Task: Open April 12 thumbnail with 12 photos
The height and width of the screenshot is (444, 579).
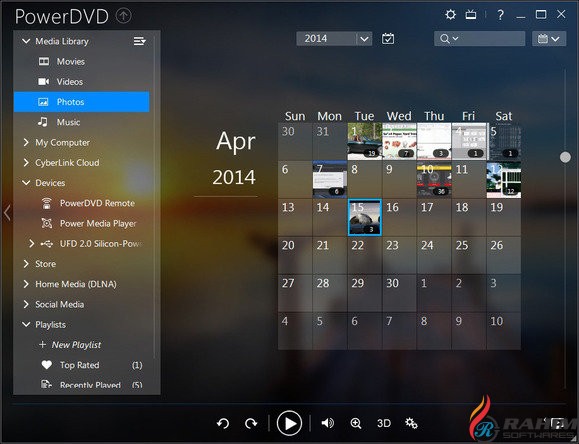Action: tap(504, 180)
